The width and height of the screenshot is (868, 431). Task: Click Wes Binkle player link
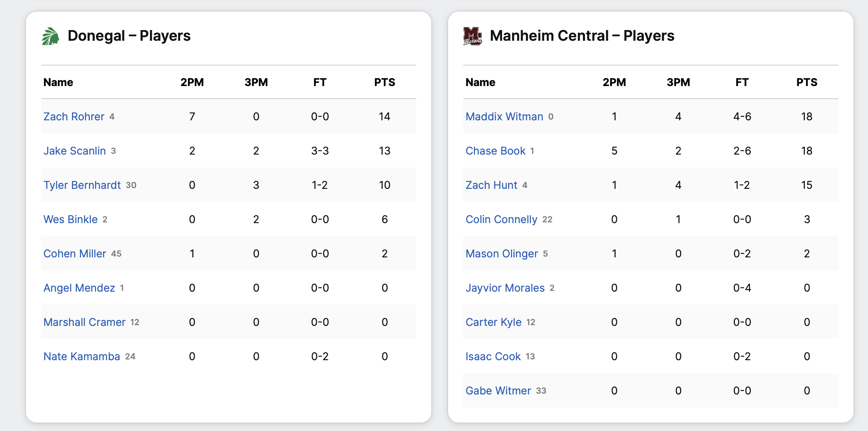(x=70, y=219)
